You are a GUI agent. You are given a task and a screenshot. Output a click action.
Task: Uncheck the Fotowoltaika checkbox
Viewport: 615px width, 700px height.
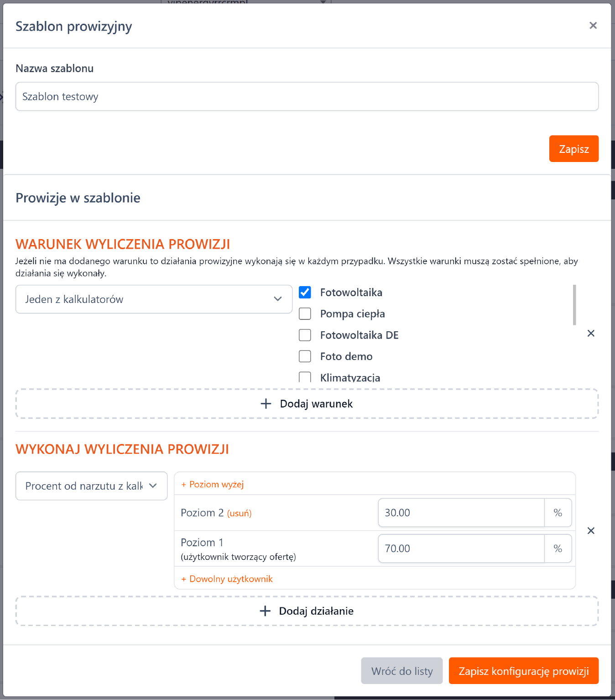pyautogui.click(x=305, y=293)
